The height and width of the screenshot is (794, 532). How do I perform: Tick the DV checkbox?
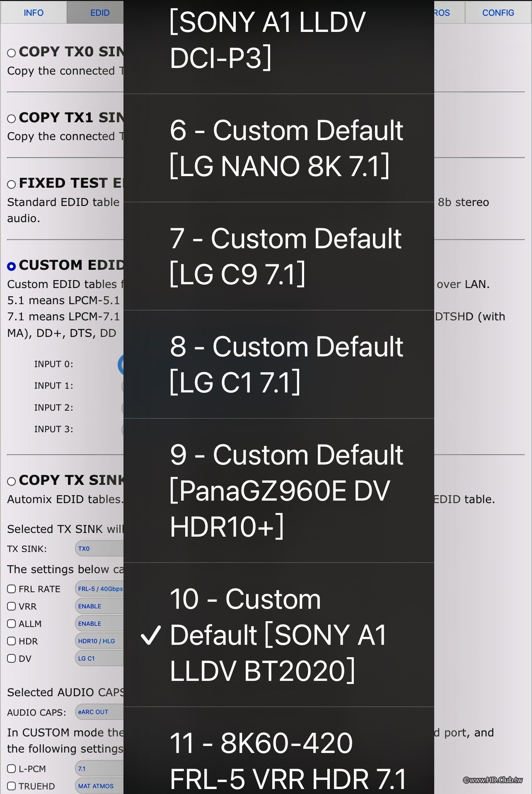(12, 658)
